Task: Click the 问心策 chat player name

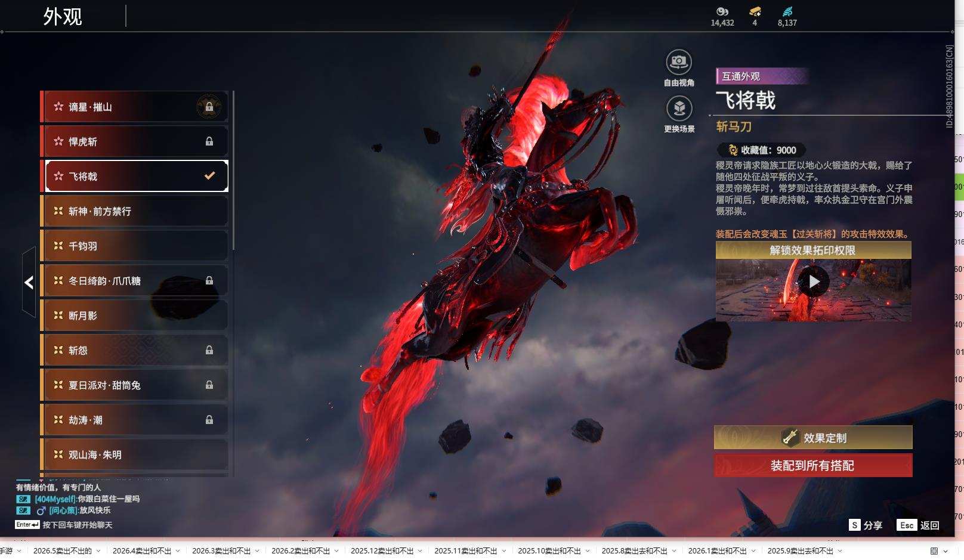Action: [63, 510]
